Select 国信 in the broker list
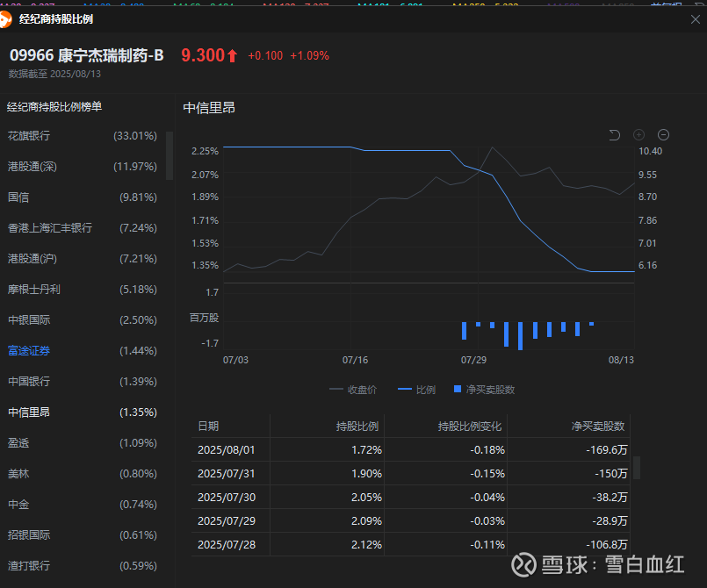The width and height of the screenshot is (707, 588). 83,197
